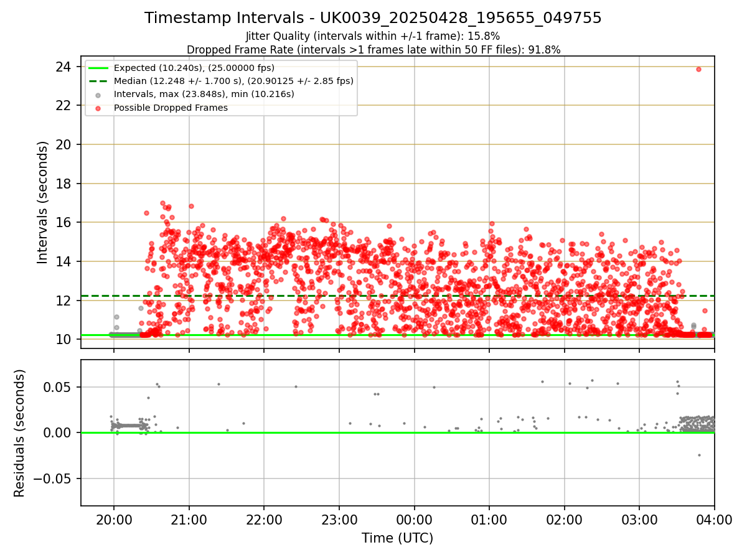
Task: Click the 22:00 x-axis tick label
Action: (x=264, y=520)
